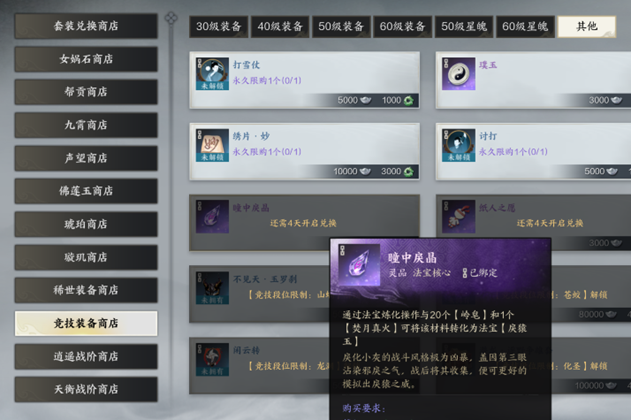
Task: Select the 其他 tab
Action: 587,27
